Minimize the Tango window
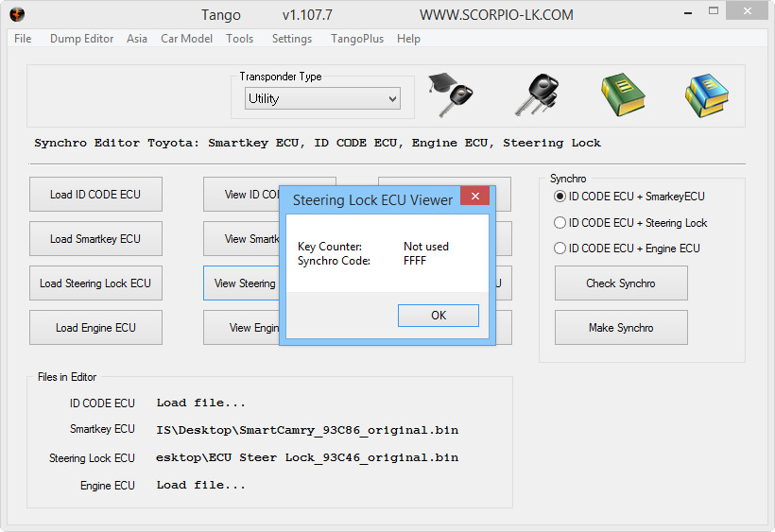Screen dimensions: 775x532 687,12
